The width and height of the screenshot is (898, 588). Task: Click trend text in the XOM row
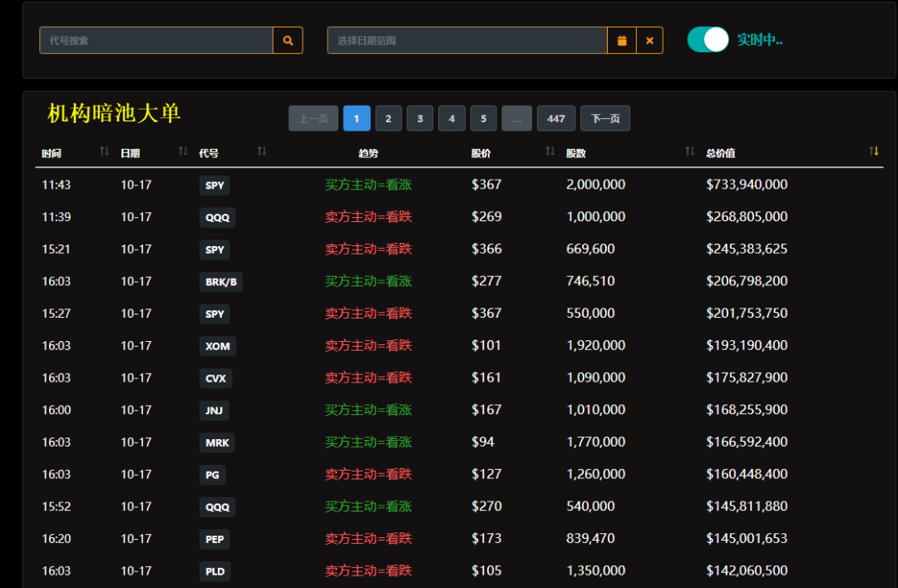click(368, 346)
